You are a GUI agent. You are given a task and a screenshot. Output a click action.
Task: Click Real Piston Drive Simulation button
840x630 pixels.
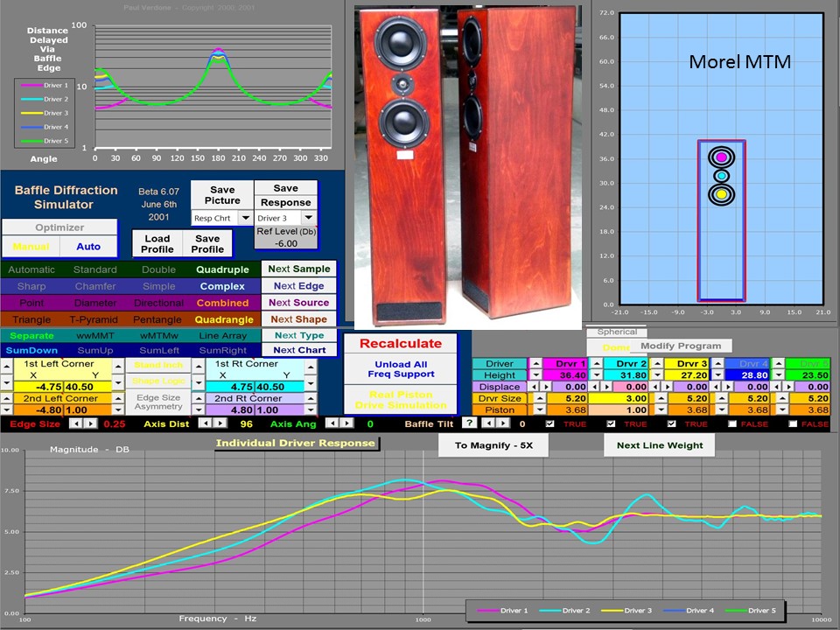tap(401, 400)
